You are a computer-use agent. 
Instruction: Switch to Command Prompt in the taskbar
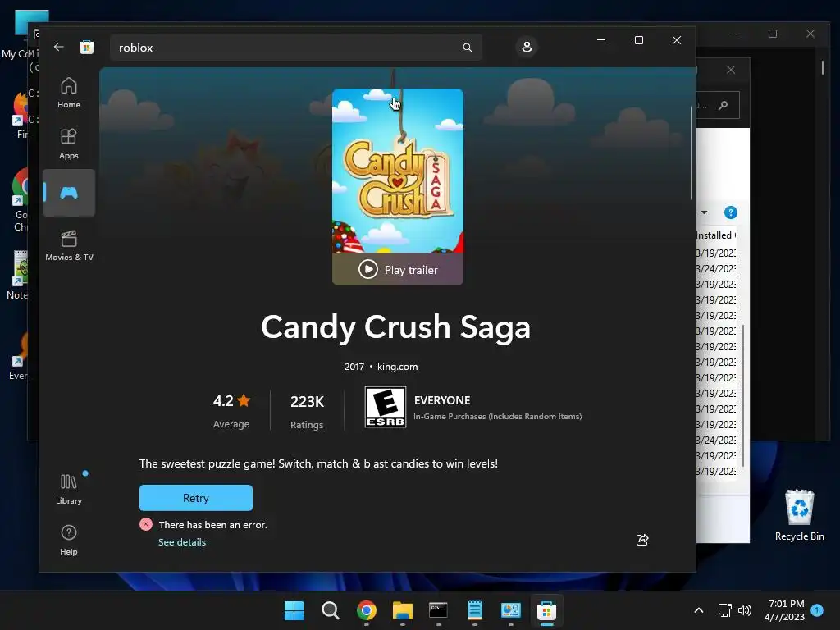click(x=438, y=610)
